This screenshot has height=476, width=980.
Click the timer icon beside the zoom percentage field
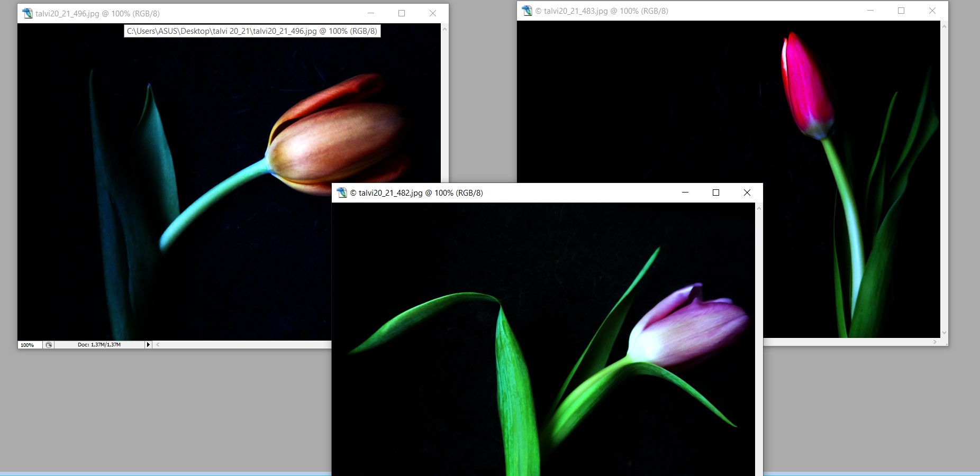49,344
